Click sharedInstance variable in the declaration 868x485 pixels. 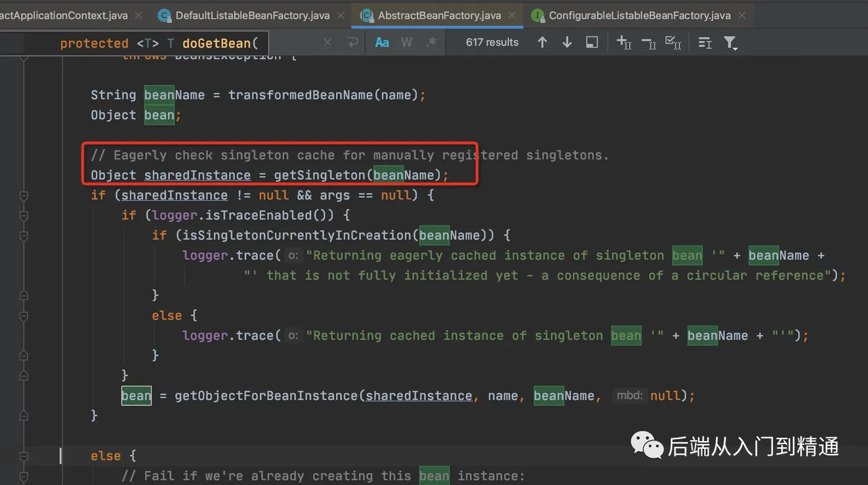(x=197, y=175)
